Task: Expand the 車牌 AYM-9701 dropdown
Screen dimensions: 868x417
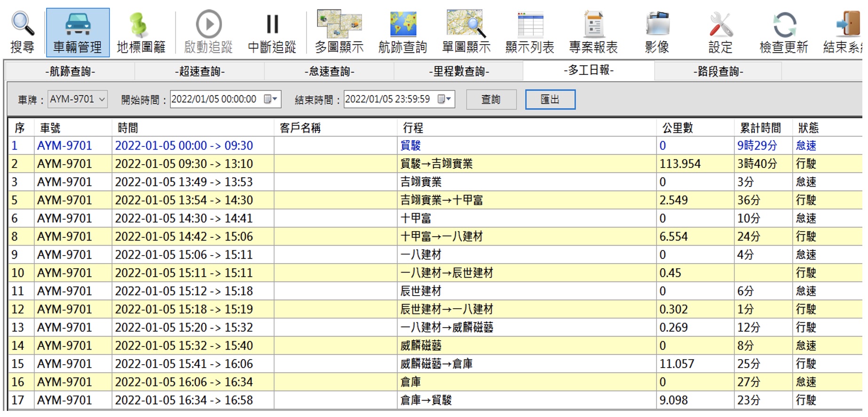Action: tap(102, 99)
